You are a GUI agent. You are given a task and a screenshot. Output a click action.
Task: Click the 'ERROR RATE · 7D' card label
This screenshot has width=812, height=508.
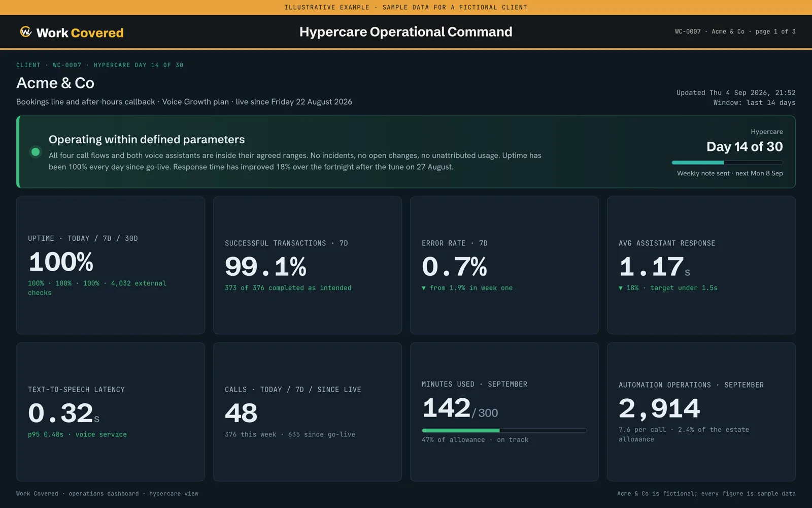454,243
